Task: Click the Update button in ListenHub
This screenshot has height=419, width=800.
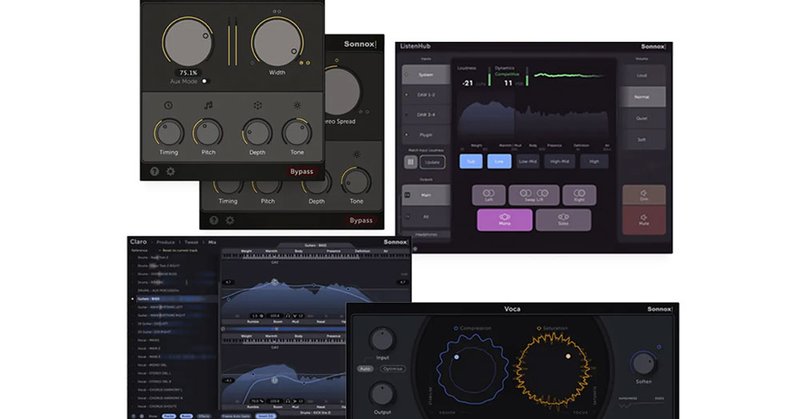Action: coord(432,162)
